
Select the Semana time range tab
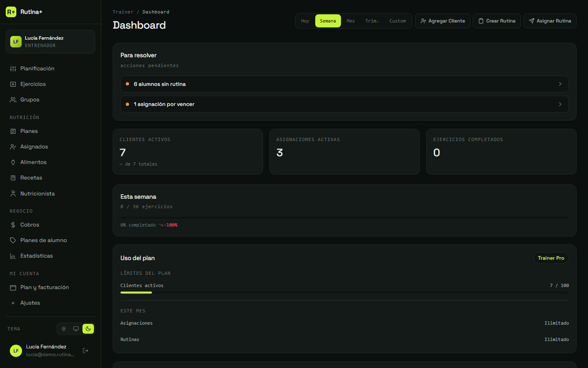328,21
